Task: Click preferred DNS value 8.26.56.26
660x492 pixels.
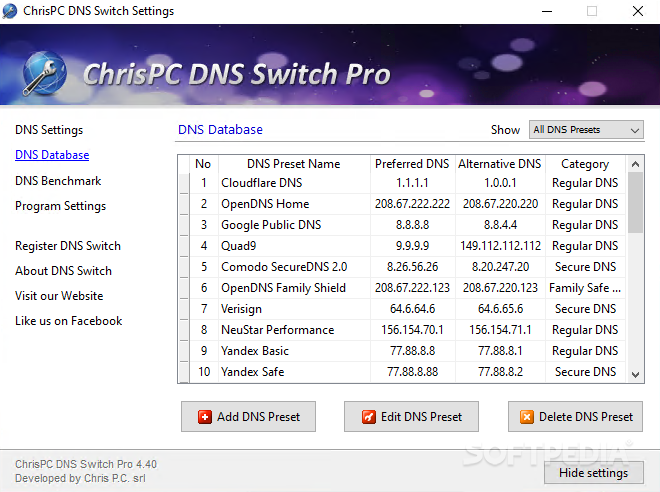Action: [x=412, y=267]
